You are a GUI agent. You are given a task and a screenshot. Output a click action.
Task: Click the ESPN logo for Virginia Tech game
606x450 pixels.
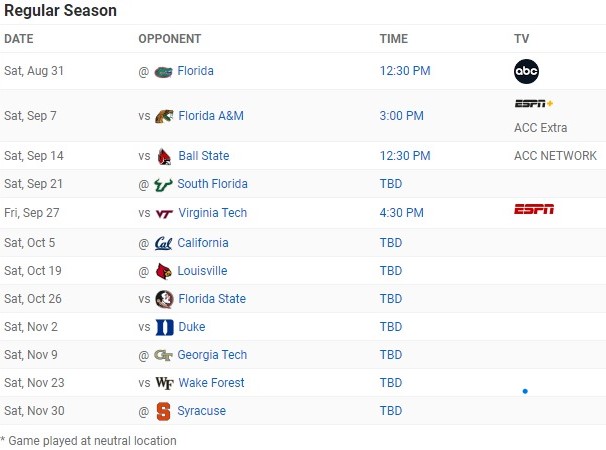click(534, 209)
